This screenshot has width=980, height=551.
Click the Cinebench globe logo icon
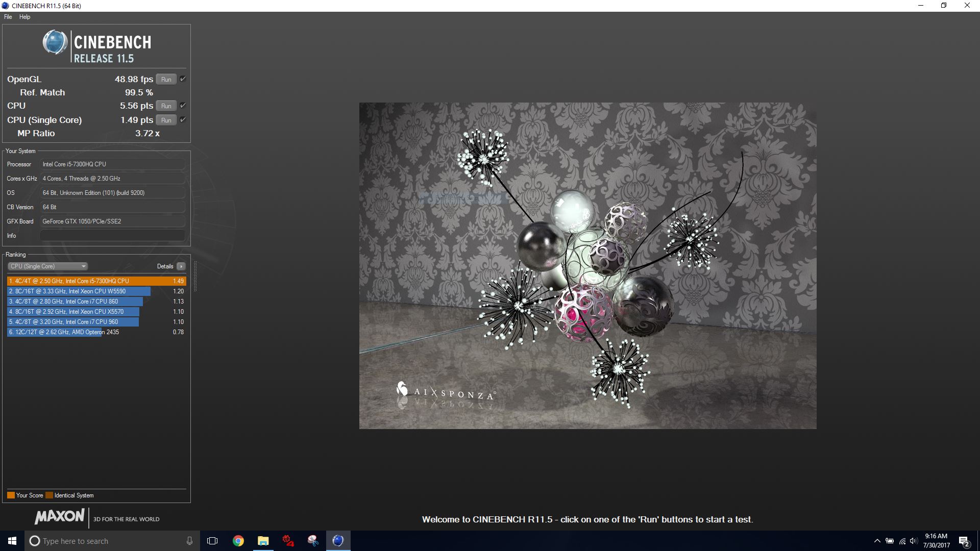pos(55,42)
